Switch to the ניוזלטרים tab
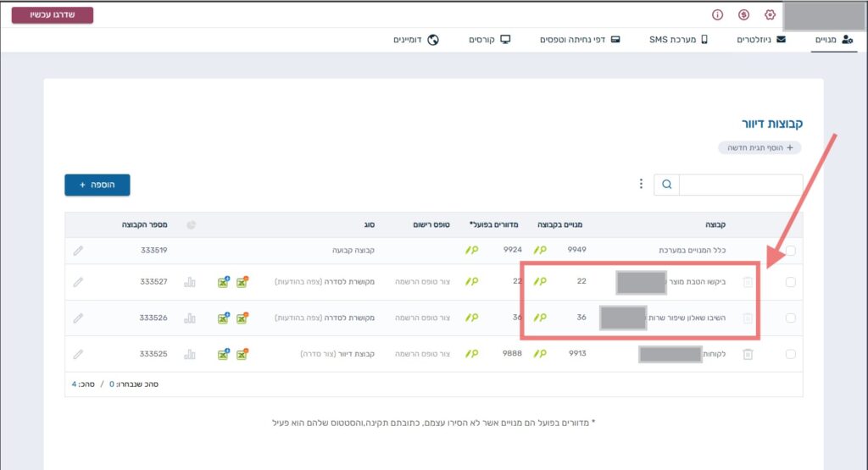 pyautogui.click(x=760, y=40)
